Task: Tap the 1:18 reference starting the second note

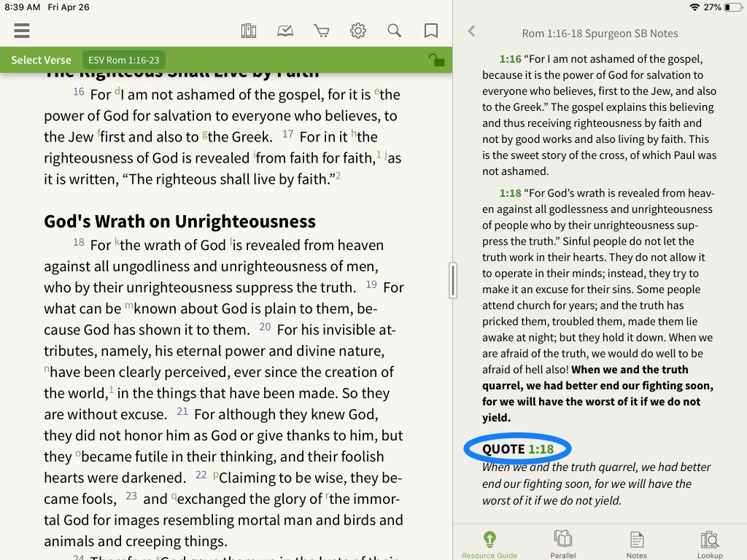Action: click(510, 193)
